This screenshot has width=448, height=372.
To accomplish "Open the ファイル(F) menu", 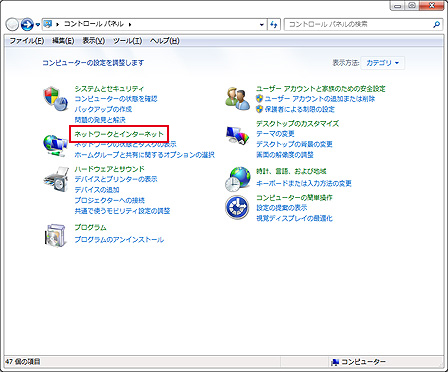I will [27, 41].
